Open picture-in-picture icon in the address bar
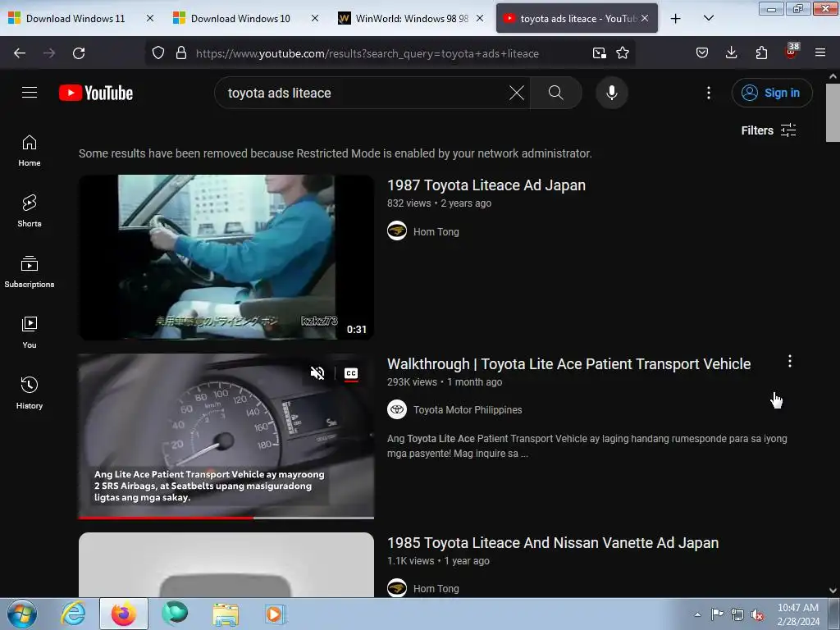This screenshot has height=630, width=840. click(x=599, y=53)
